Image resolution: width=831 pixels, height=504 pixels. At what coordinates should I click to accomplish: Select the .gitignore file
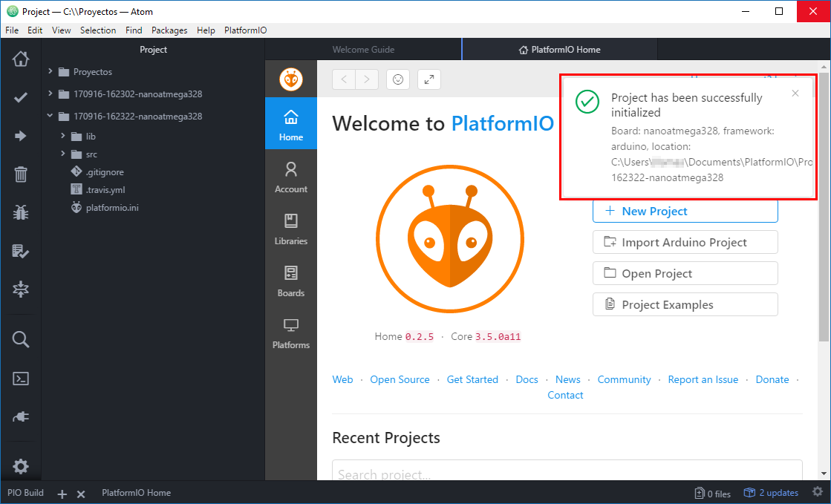pyautogui.click(x=105, y=172)
